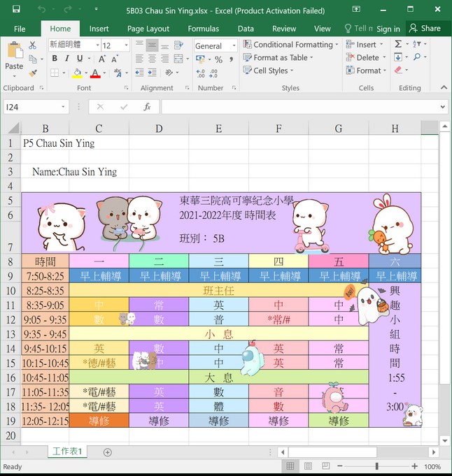
Task: Select the Format Painter brush icon
Action: click(32, 73)
